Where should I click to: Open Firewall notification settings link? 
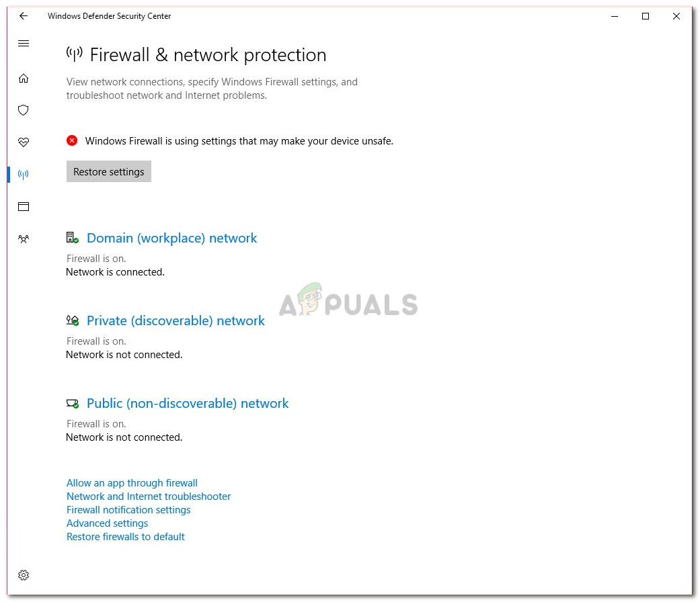pos(128,510)
